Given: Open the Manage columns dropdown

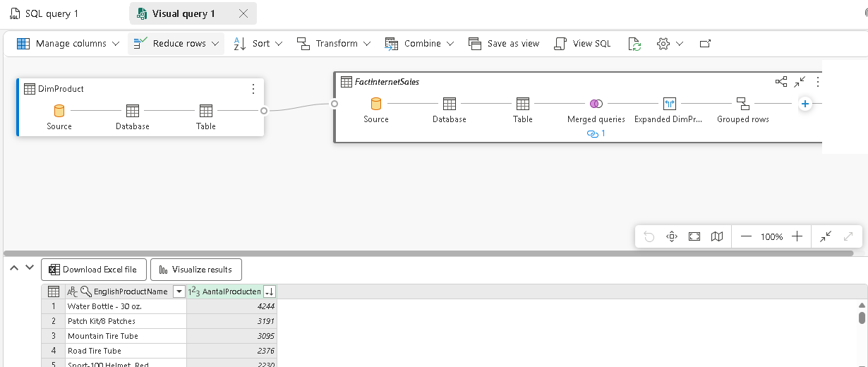Looking at the screenshot, I should coord(68,43).
